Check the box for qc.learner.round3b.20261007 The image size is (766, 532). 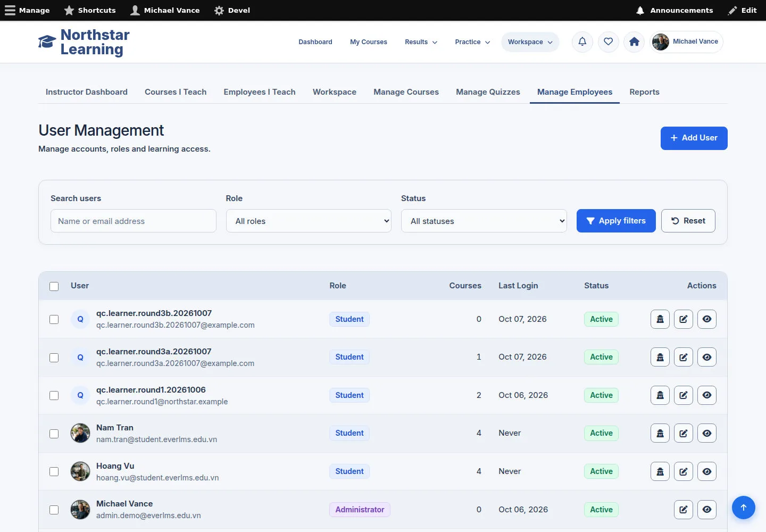(x=54, y=319)
